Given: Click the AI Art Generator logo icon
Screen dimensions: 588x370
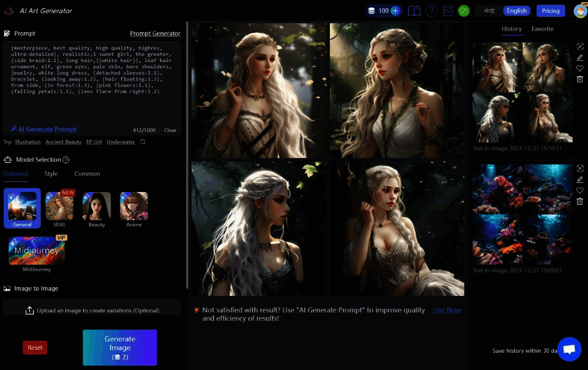Looking at the screenshot, I should [x=9, y=11].
